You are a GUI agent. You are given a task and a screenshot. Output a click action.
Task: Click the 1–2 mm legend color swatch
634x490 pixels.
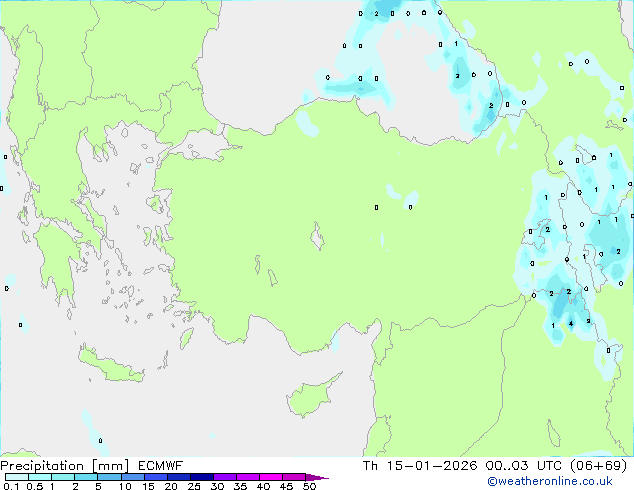pos(63,477)
